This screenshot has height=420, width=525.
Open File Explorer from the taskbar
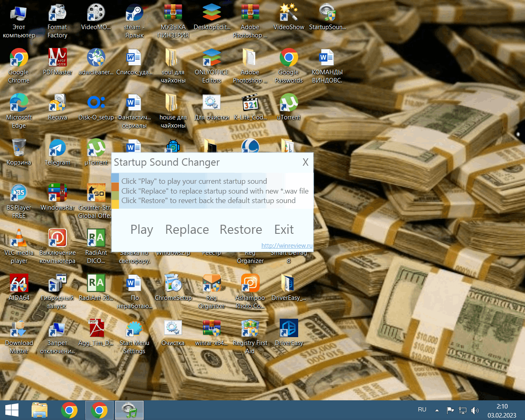(39, 410)
